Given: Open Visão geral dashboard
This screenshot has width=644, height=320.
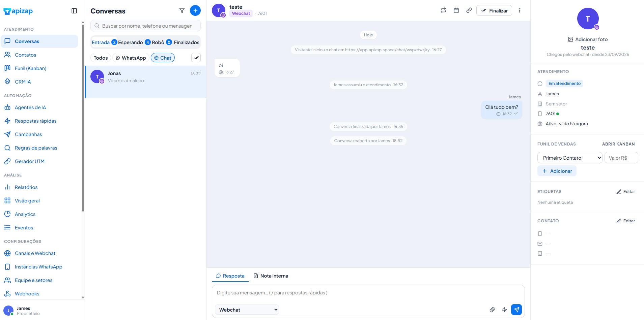Looking at the screenshot, I should (x=39, y=201).
